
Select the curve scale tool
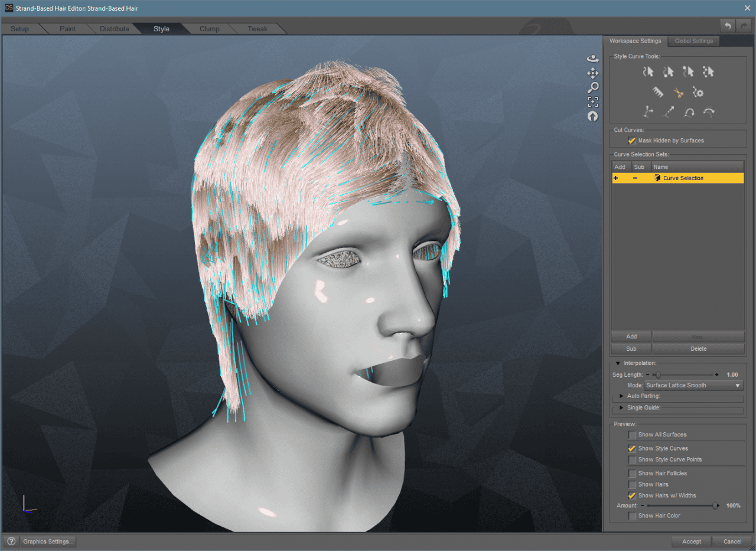pos(668,112)
